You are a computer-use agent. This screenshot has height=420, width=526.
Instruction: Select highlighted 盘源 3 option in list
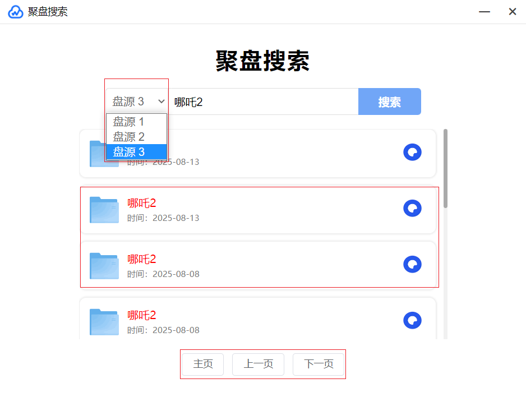click(136, 151)
